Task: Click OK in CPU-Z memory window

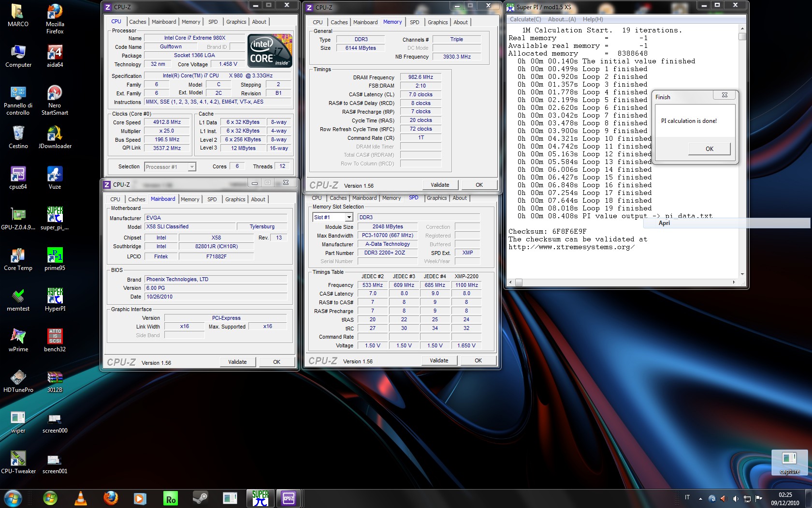Action: point(478,185)
